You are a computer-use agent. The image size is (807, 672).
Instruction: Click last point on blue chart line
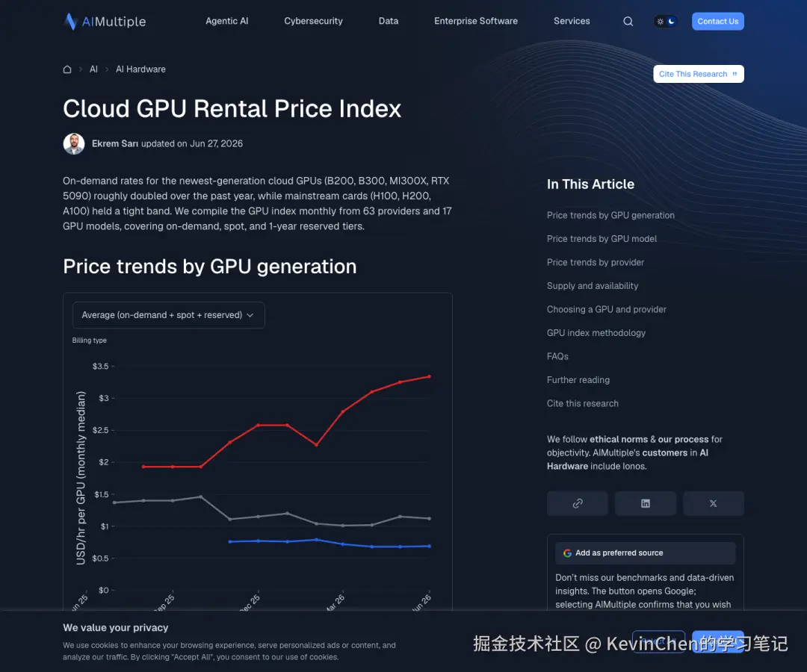click(x=429, y=546)
